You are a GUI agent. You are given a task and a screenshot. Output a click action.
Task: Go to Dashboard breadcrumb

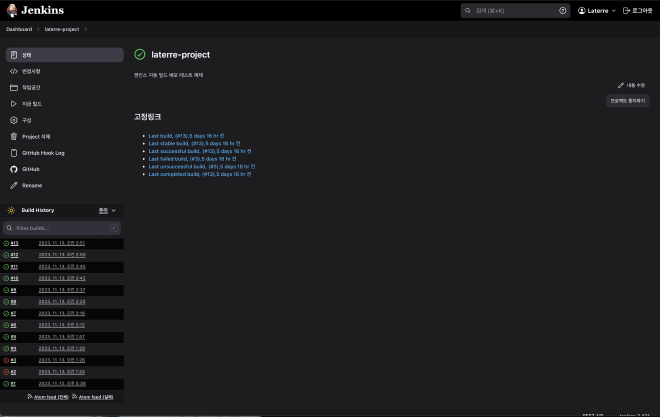pyautogui.click(x=19, y=29)
